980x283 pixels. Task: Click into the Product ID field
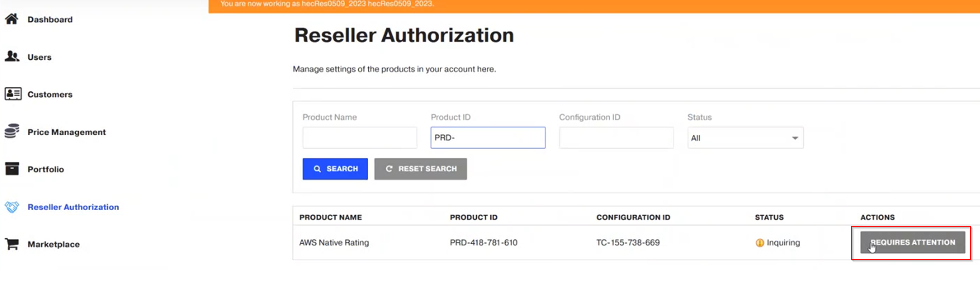488,138
